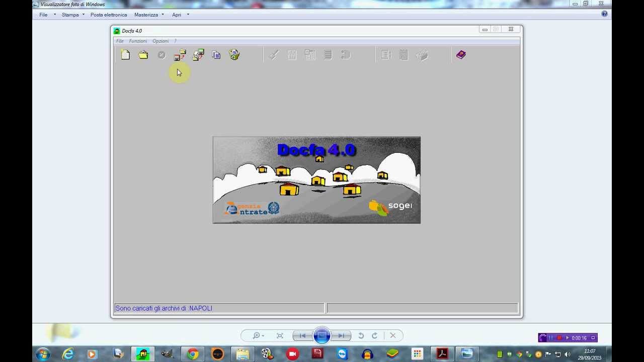
Task: Open the Funzioni menu in Docfa
Action: pyautogui.click(x=138, y=41)
